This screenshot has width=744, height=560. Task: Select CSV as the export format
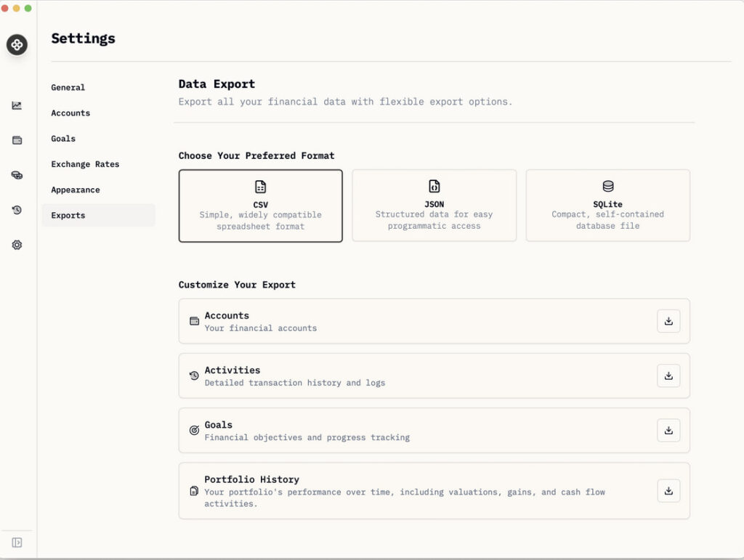pyautogui.click(x=260, y=206)
